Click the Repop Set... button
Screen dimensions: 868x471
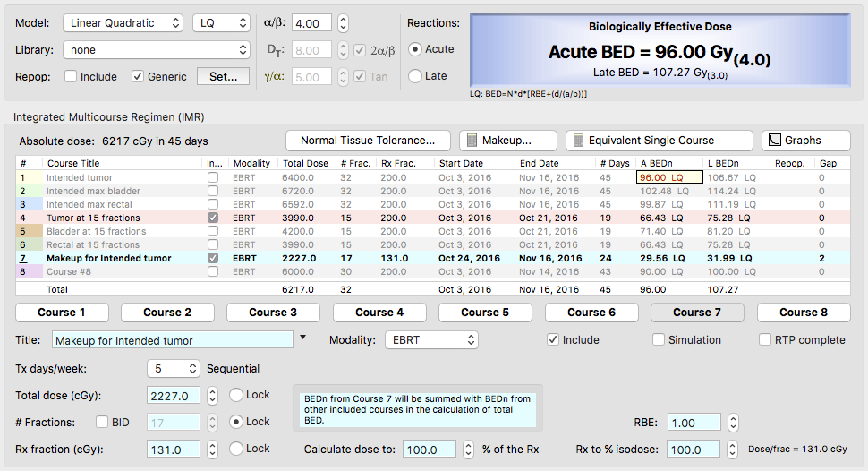223,77
